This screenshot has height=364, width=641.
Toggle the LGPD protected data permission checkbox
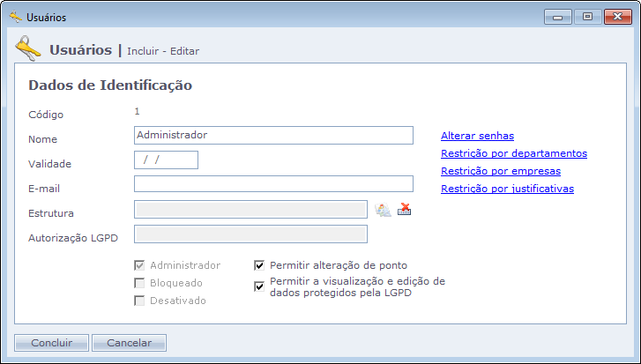click(x=259, y=286)
